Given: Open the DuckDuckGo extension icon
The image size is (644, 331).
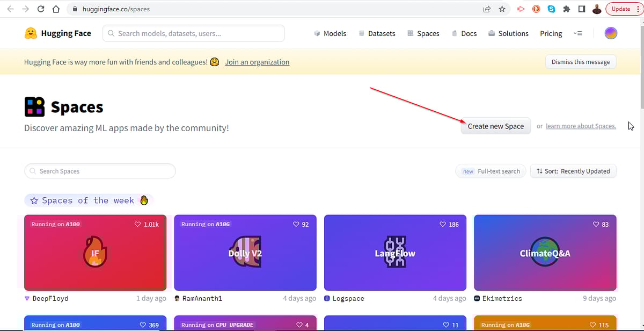Looking at the screenshot, I should (x=536, y=9).
